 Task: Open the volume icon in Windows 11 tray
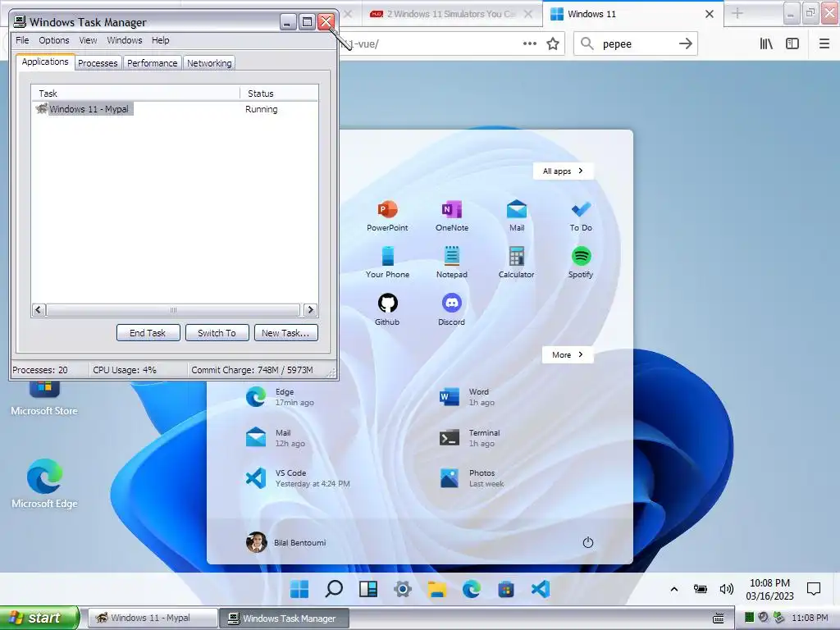727,589
